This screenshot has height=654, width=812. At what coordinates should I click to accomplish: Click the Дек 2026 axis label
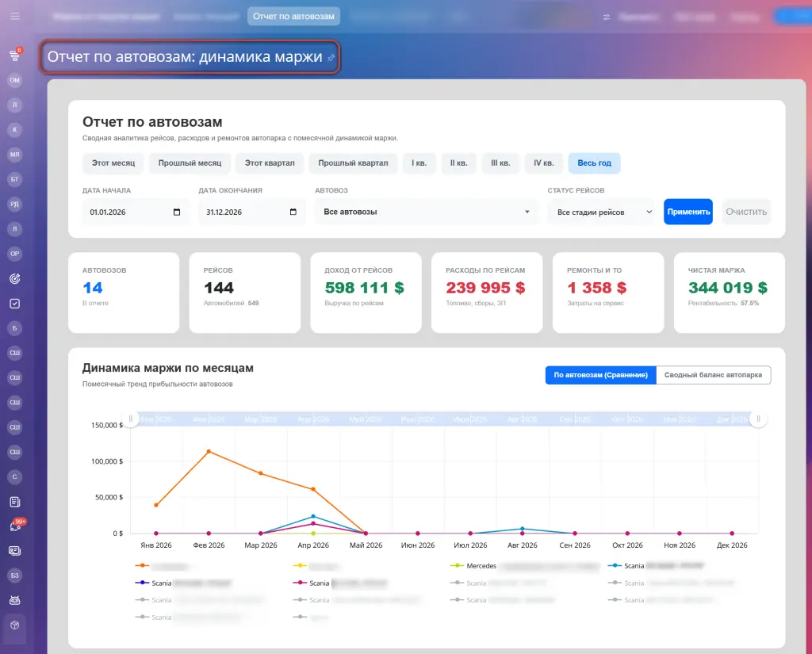coord(732,545)
